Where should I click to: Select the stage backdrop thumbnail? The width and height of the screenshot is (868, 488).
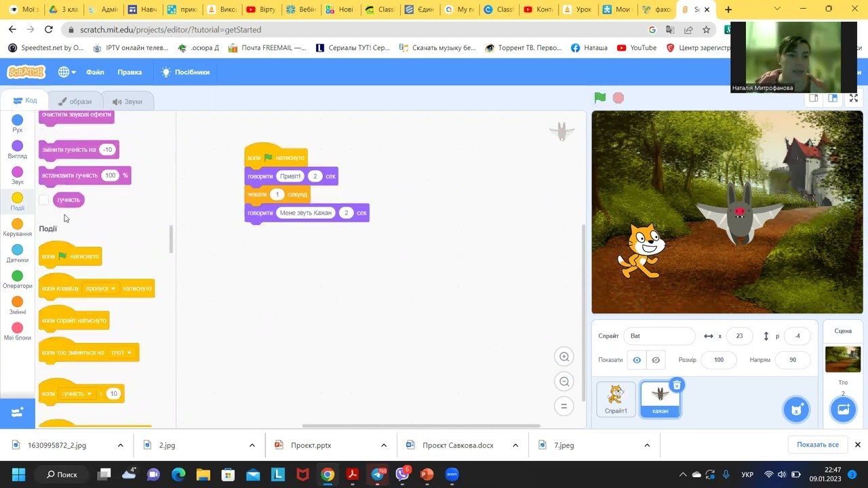click(x=843, y=359)
